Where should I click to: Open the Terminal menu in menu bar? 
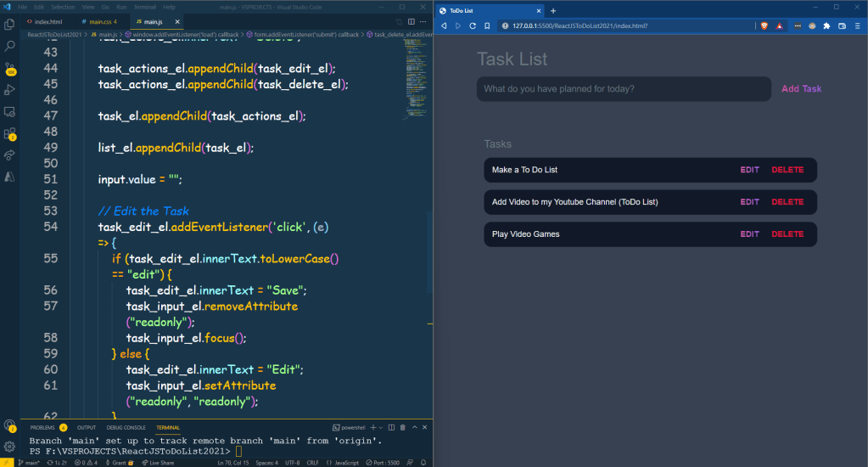click(144, 7)
